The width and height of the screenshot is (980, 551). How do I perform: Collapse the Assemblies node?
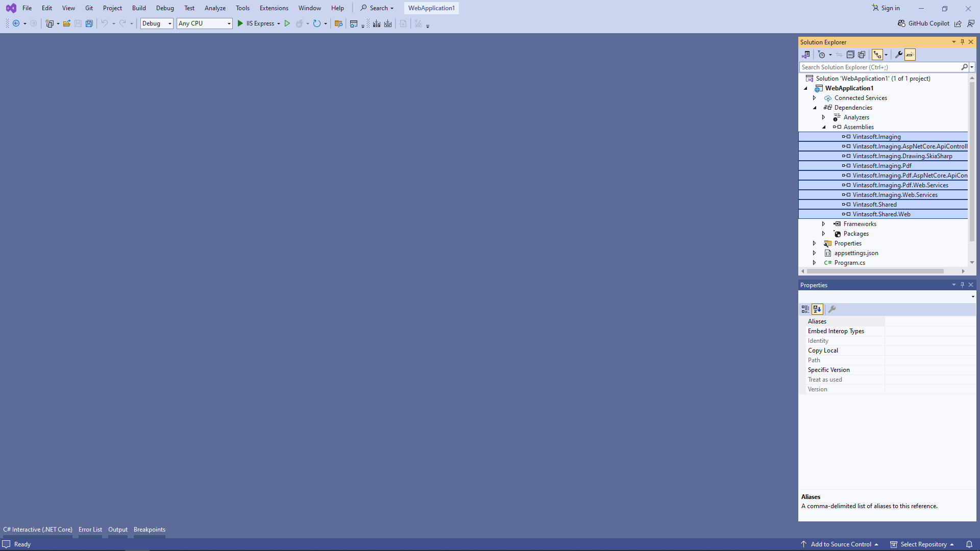click(824, 127)
